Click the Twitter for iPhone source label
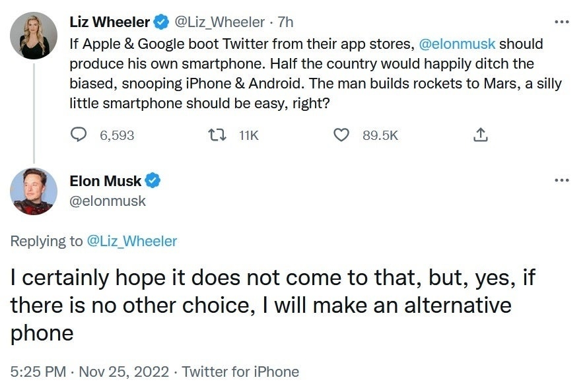The image size is (585, 392). point(242,372)
